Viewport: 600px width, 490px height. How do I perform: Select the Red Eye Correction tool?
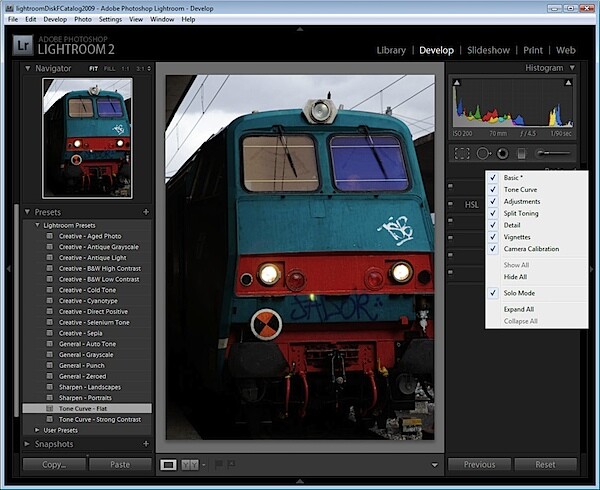pos(502,154)
